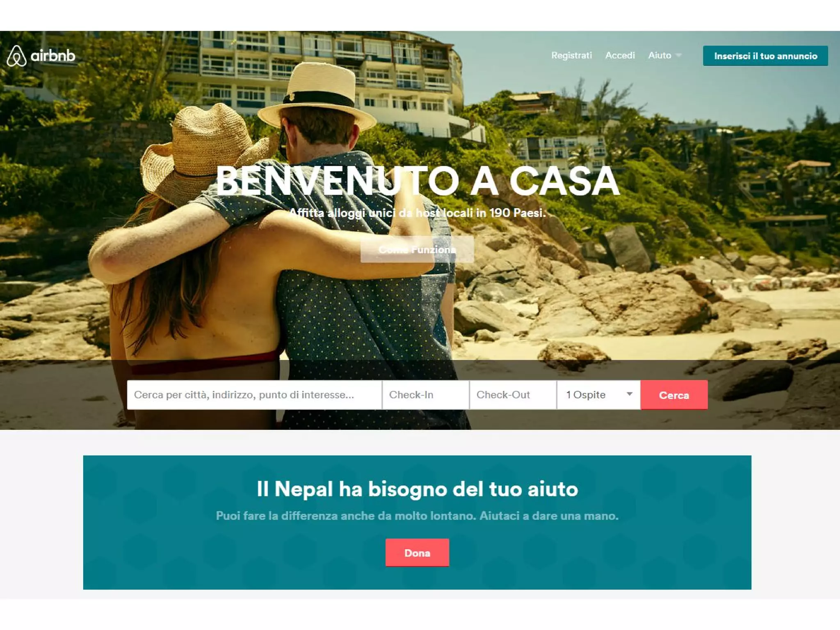This screenshot has height=630, width=840.
Task: Open the Registrati sign-up link
Action: (571, 55)
